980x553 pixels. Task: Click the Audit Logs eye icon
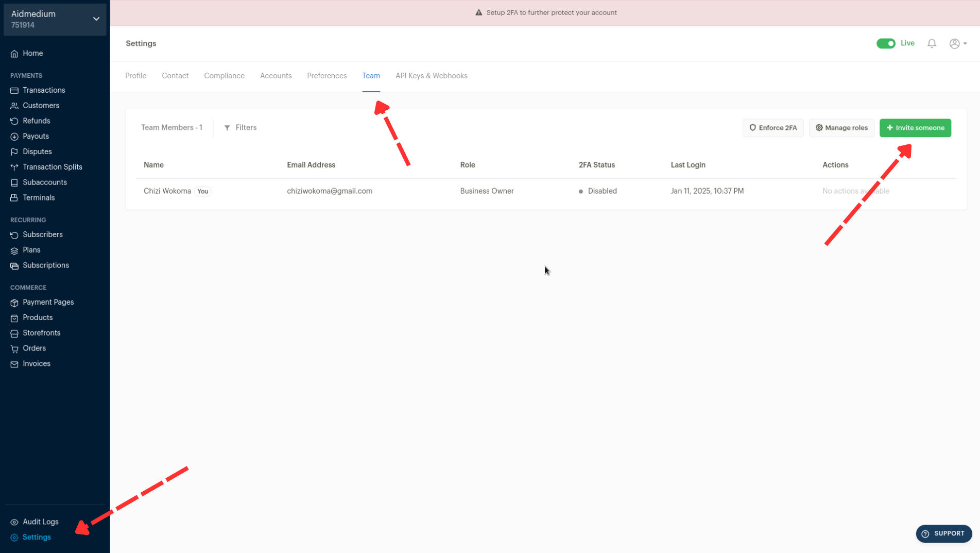coord(14,523)
